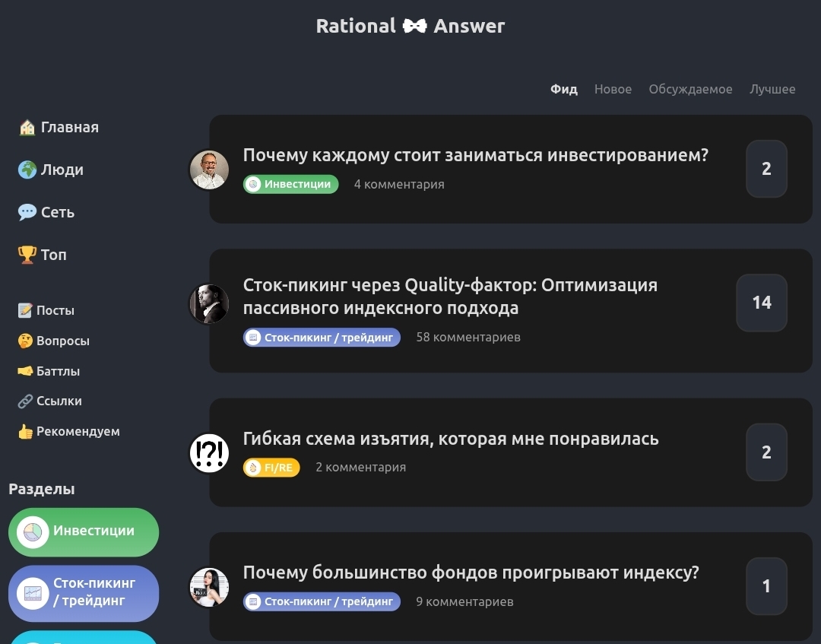Click the author avatar of the investing post
Image resolution: width=821 pixels, height=644 pixels.
[209, 170]
